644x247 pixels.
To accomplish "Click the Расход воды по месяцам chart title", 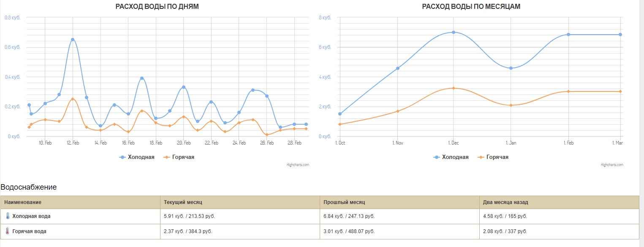I will pyautogui.click(x=471, y=7).
